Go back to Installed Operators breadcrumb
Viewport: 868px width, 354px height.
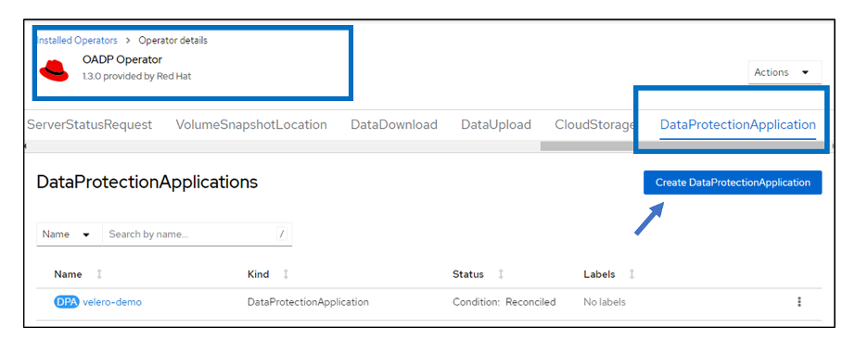coord(77,41)
